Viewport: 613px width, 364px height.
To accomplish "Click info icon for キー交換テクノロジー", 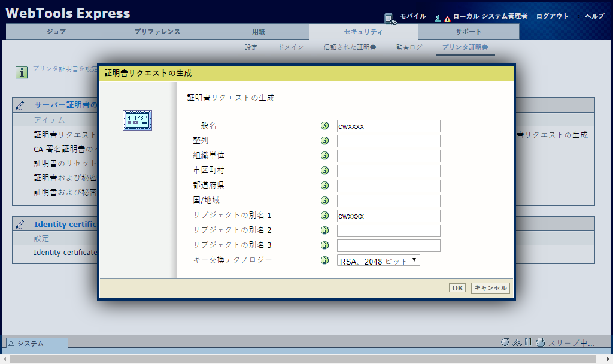I will click(325, 260).
